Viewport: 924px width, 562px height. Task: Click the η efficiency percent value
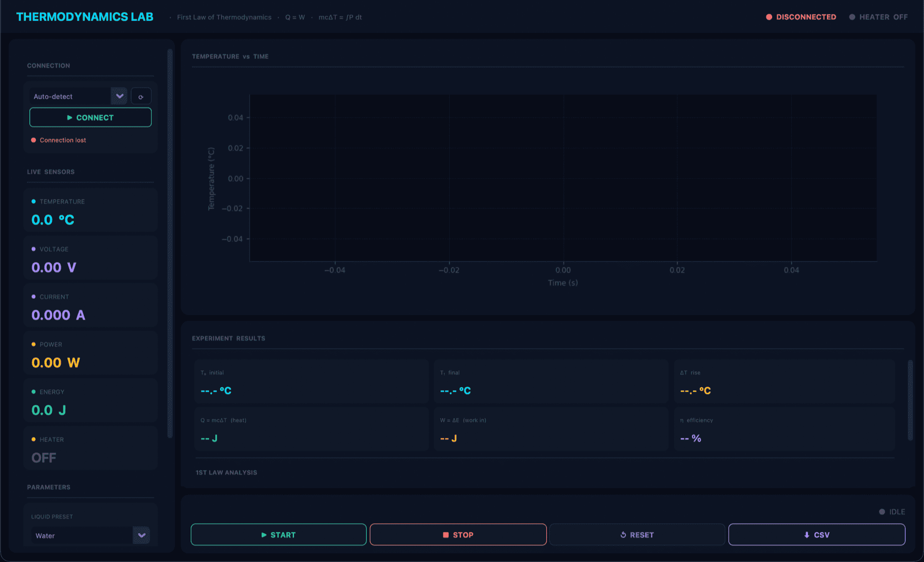coord(691,439)
